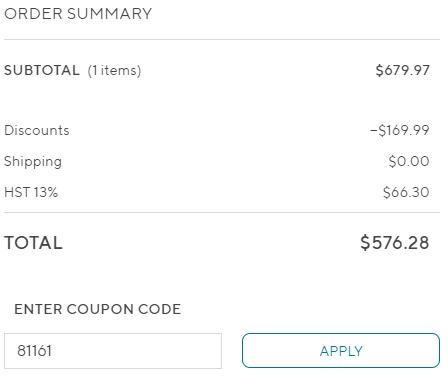Click the discount amount −$169.99
The width and height of the screenshot is (448, 381).
click(400, 130)
